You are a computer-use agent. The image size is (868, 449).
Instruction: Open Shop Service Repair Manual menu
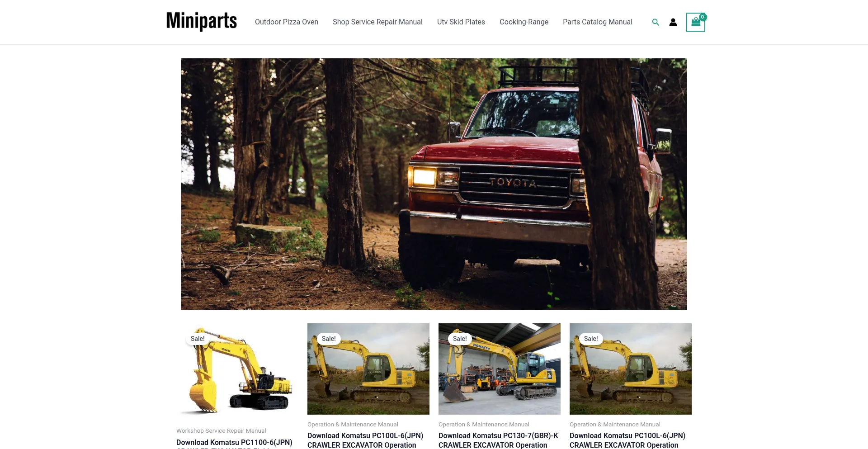pyautogui.click(x=377, y=22)
